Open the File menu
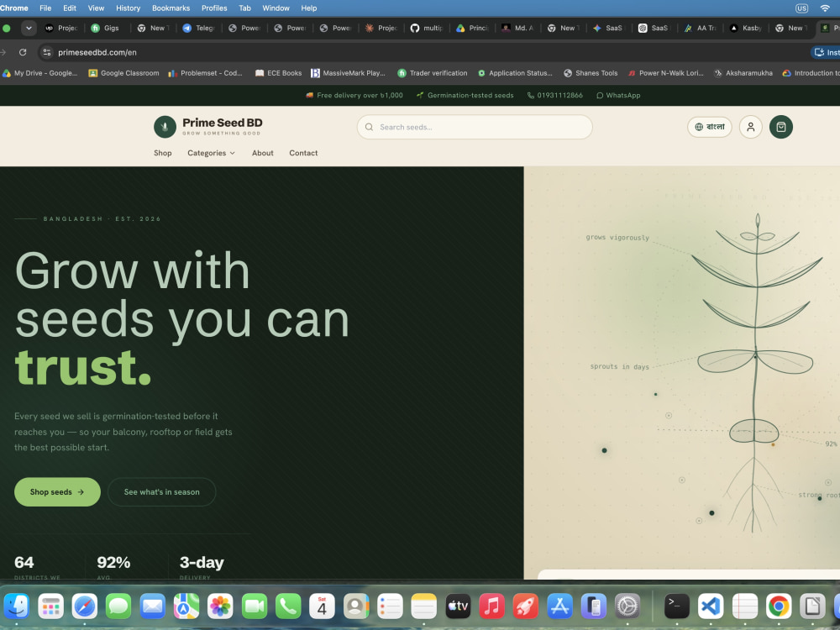 (45, 8)
